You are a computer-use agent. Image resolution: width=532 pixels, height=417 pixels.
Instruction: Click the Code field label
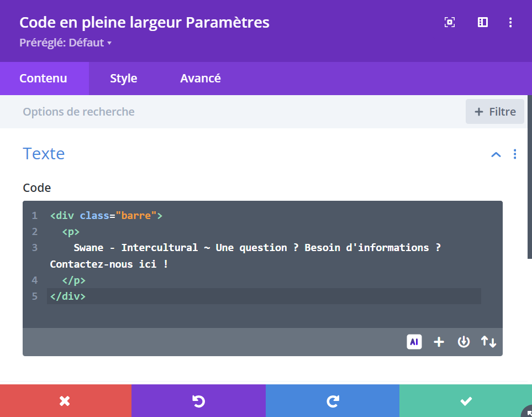[36, 188]
